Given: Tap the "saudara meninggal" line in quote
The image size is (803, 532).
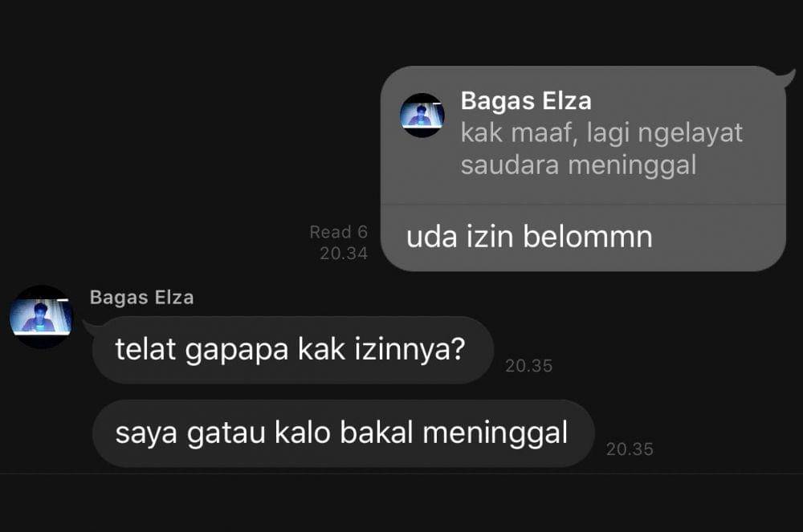Looking at the screenshot, I should click(579, 166).
